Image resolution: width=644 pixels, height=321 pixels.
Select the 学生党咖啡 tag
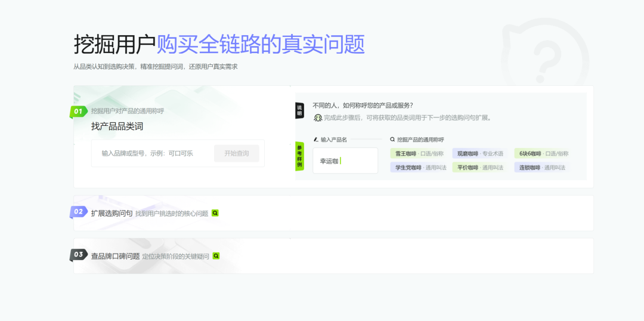point(419,167)
